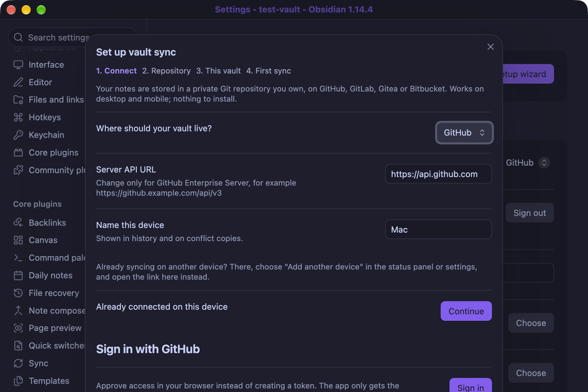Focus the Name this device field
Viewport: 588px width, 392px height.
click(x=439, y=229)
